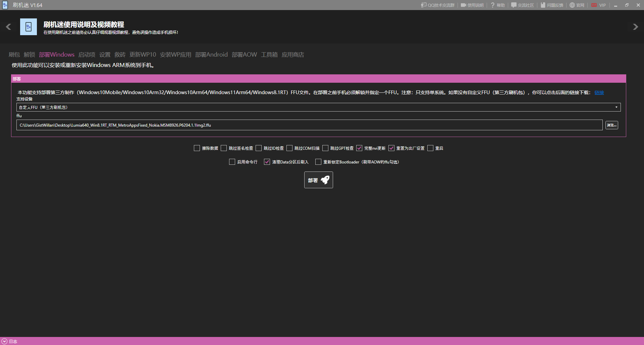Screen dimensions: 644x345
Task: Enable the 擦除数据 checkbox
Action: (197, 148)
